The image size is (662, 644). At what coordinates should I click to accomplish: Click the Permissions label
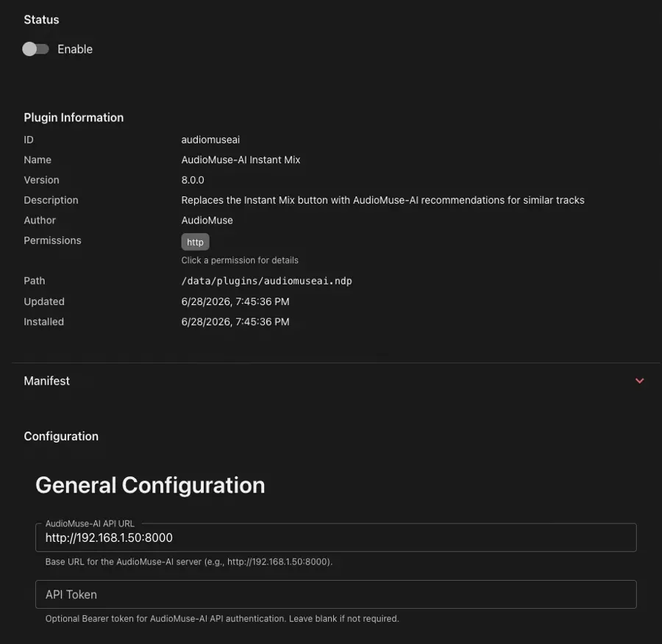tap(52, 240)
